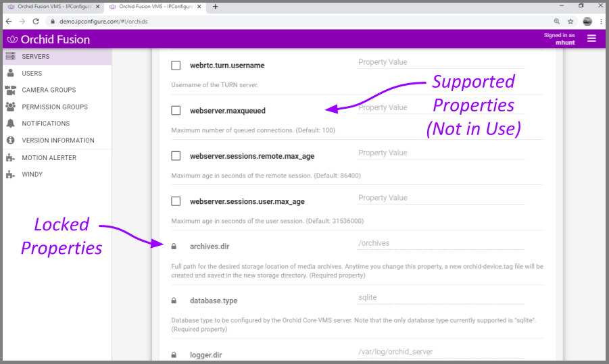
Task: Switch to the first Orchid Fusion browser tab
Action: tap(53, 7)
